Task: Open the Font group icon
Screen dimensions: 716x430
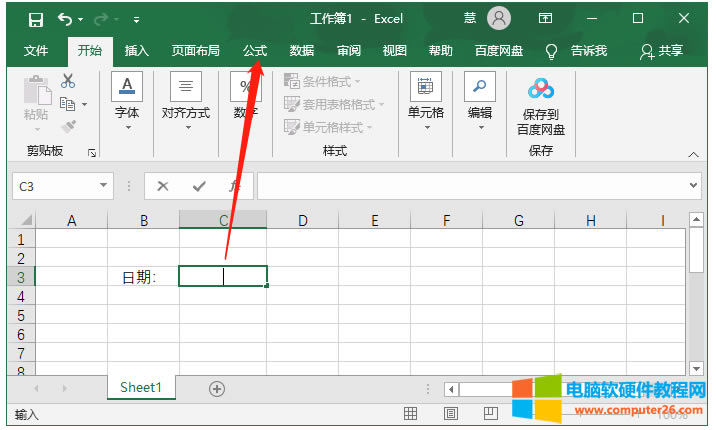Action: (127, 87)
